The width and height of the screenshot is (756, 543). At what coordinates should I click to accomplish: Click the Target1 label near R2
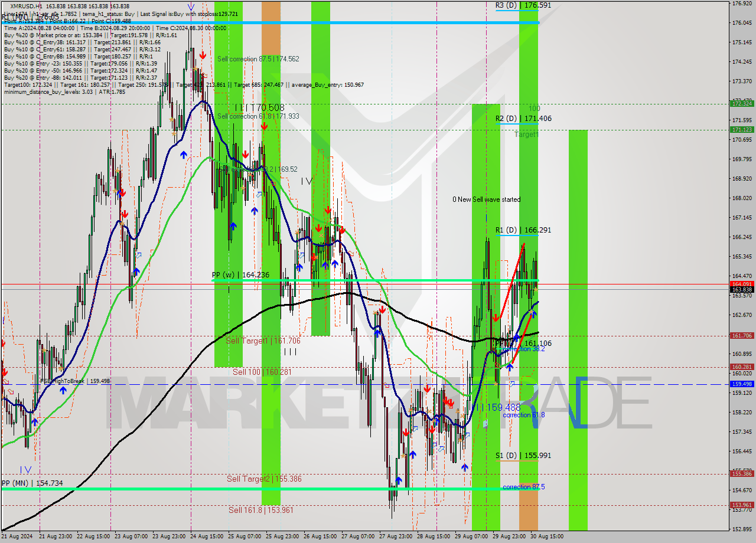526,135
